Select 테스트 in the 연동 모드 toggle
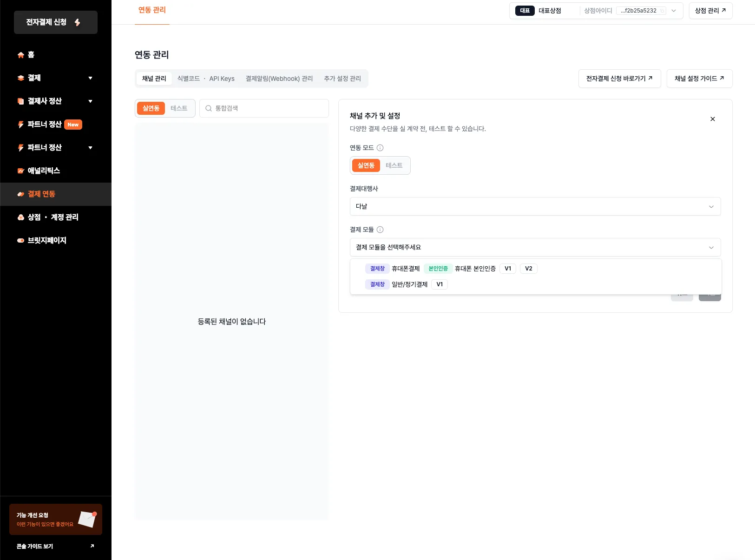Viewport: 755px width, 560px height. click(x=394, y=165)
